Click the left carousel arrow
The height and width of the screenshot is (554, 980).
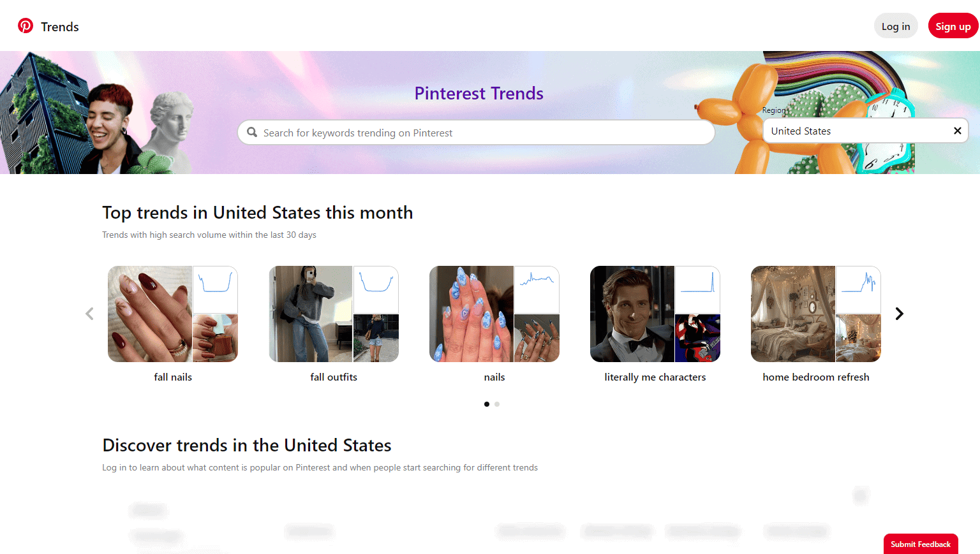point(89,314)
